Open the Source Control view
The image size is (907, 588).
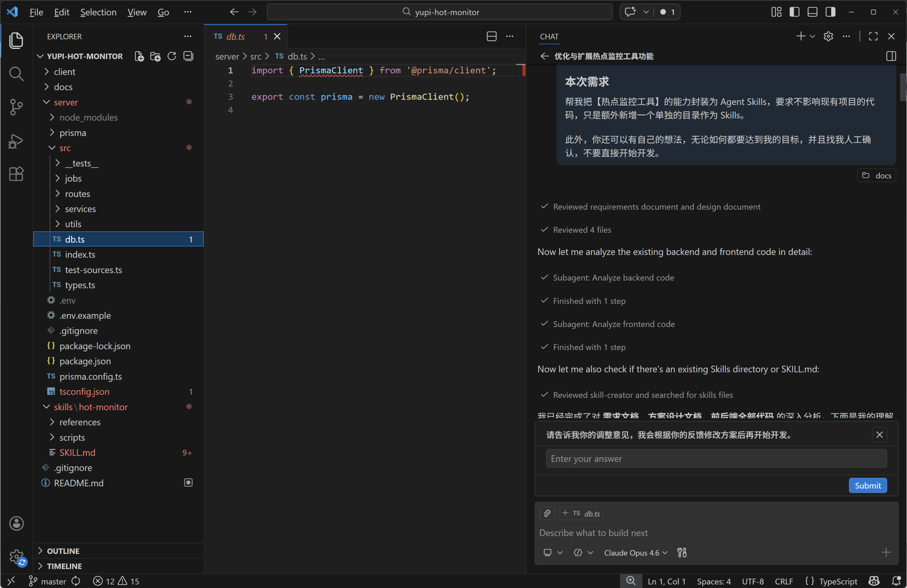point(16,107)
